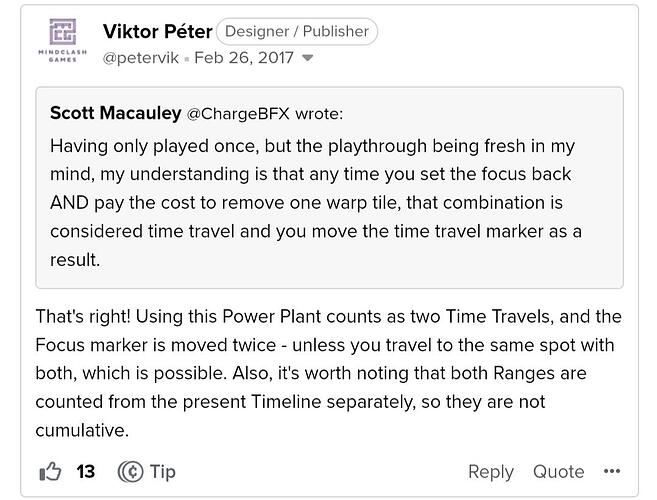Screen dimensions: 657x500
Task: Reply to Viktor's post
Action: 490,472
